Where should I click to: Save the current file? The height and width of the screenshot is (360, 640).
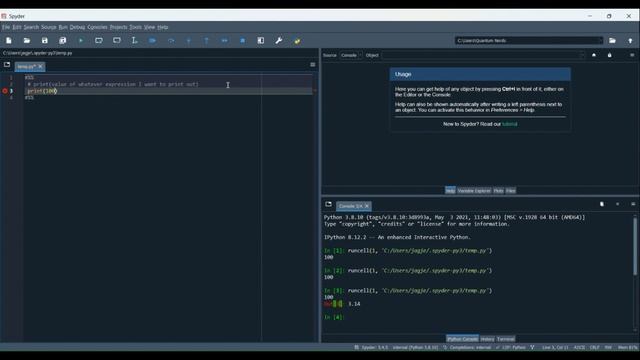point(44,40)
